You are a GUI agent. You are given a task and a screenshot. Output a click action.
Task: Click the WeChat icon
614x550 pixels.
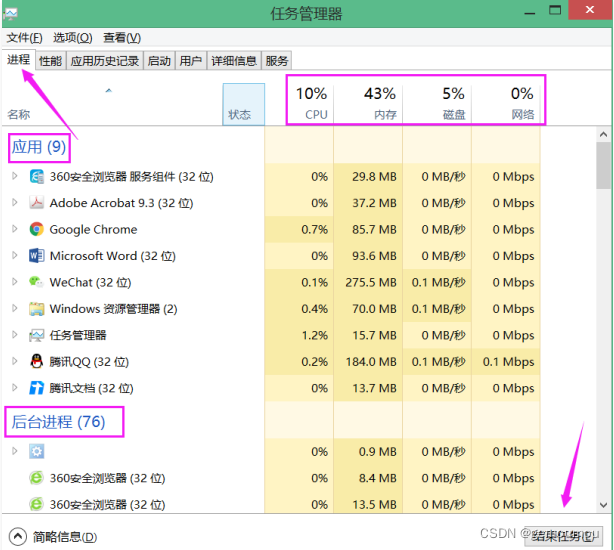pos(36,282)
